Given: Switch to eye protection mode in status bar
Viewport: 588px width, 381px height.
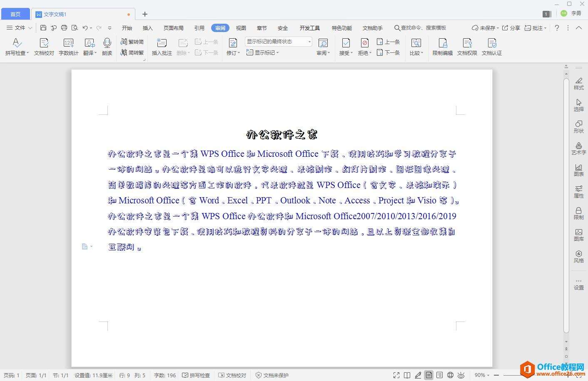Looking at the screenshot, I should [461, 375].
